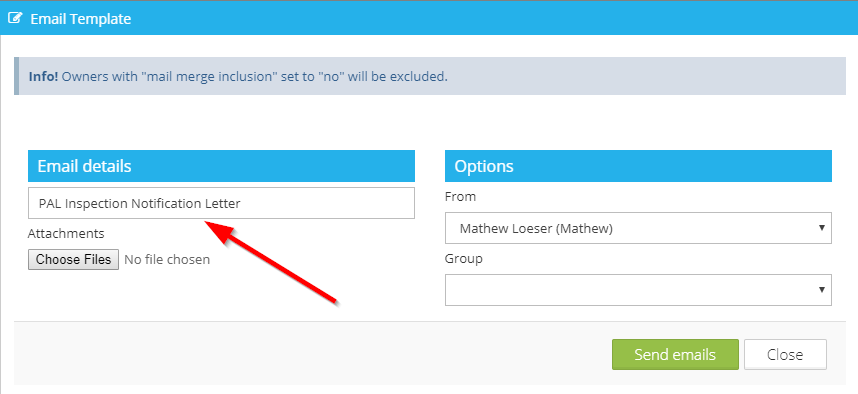This screenshot has width=858, height=394.
Task: Open the From sender dropdown
Action: point(638,228)
